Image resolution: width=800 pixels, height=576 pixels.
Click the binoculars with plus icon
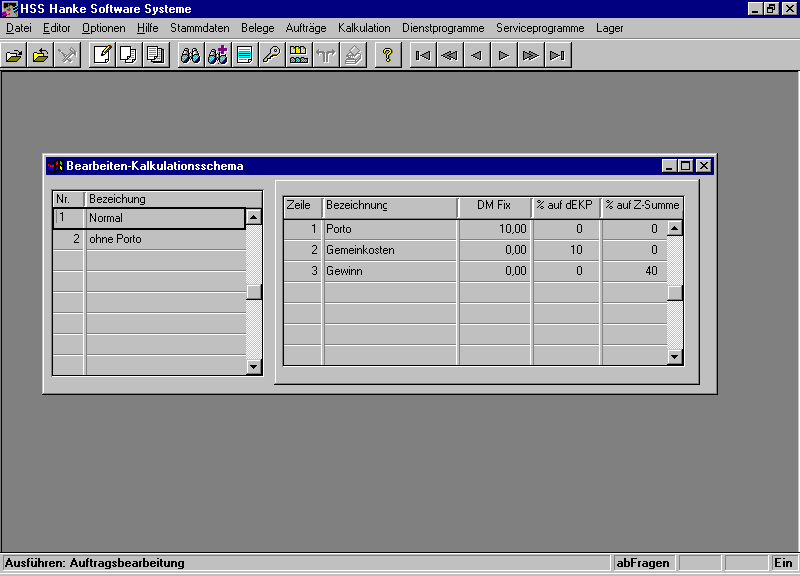pos(217,55)
